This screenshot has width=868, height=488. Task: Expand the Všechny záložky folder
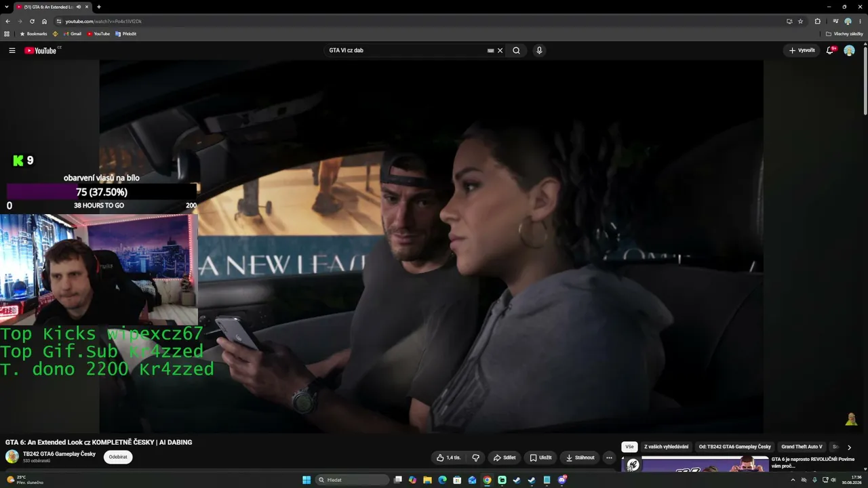844,34
